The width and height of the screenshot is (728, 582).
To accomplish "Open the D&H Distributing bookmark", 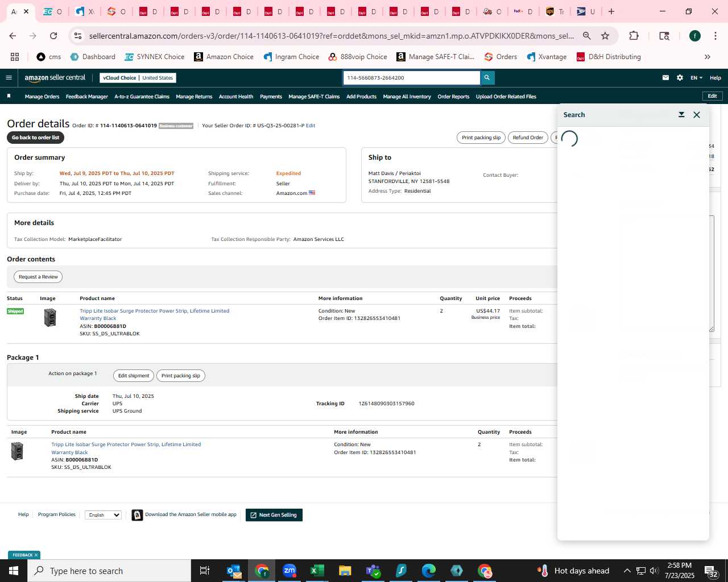I will pos(609,57).
